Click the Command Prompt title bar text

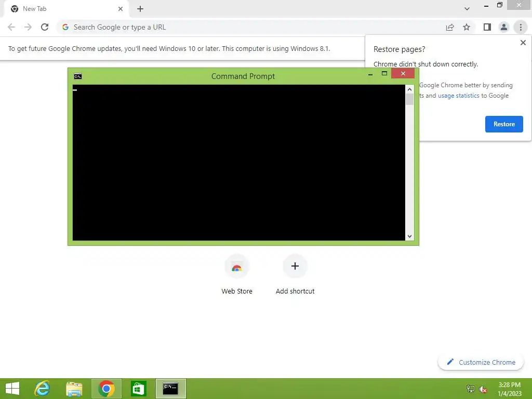point(243,76)
